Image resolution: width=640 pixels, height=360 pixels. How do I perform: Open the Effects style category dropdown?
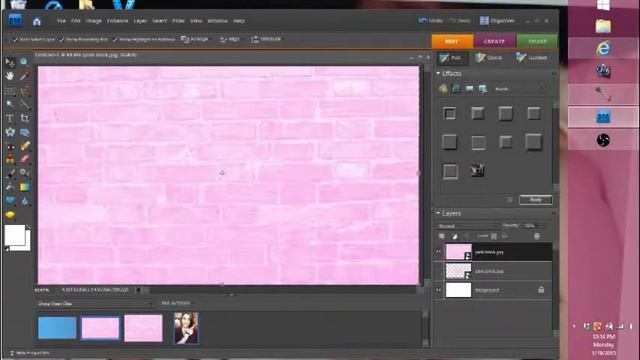point(519,89)
